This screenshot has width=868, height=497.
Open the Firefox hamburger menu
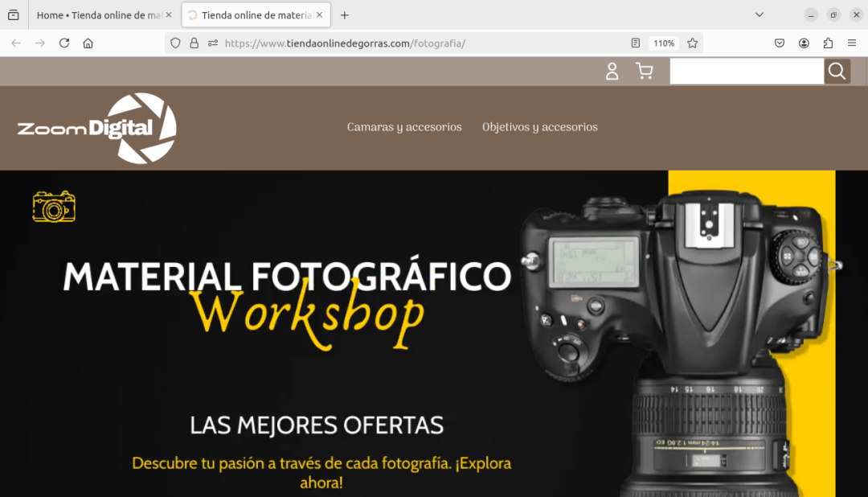pyautogui.click(x=851, y=43)
